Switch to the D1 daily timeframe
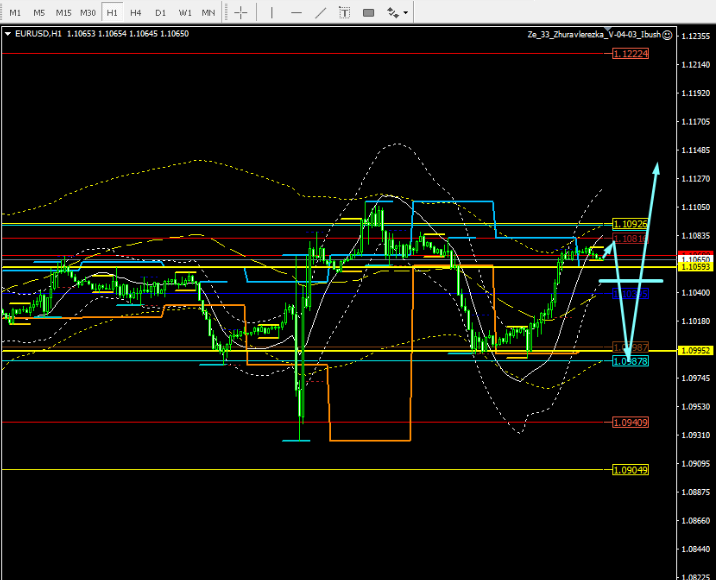This screenshot has width=716, height=580. pyautogui.click(x=160, y=13)
